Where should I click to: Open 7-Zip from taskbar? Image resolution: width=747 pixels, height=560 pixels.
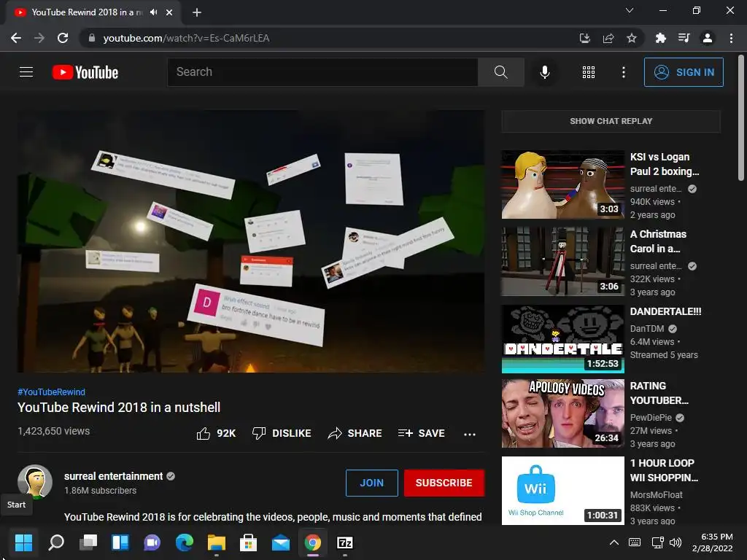344,542
